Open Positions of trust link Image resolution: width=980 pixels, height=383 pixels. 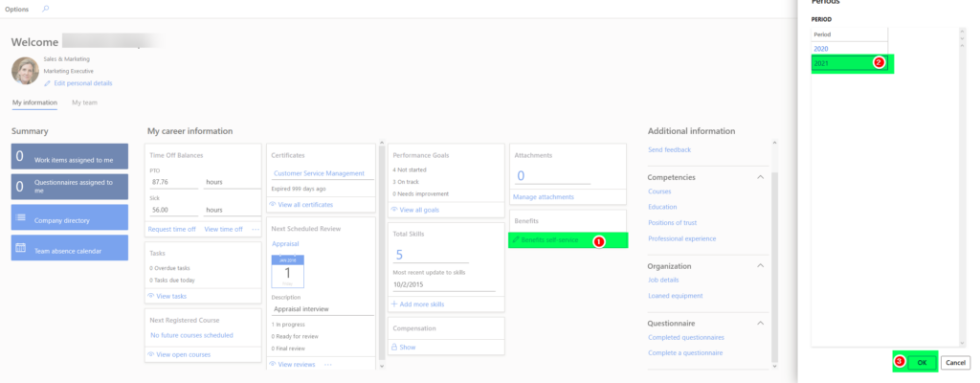pos(673,223)
